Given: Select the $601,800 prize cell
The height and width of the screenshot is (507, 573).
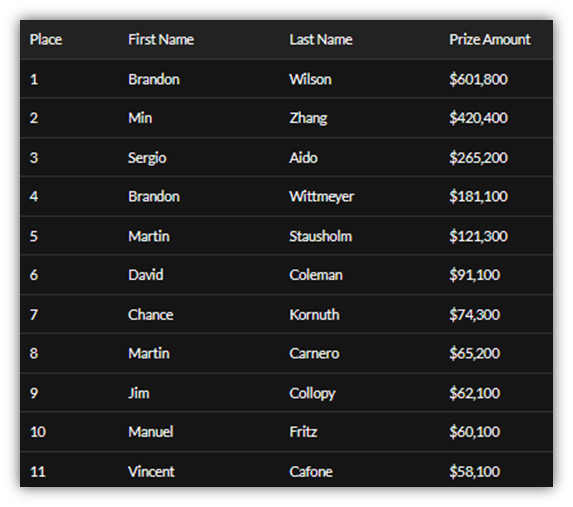Looking at the screenshot, I should click(478, 79).
